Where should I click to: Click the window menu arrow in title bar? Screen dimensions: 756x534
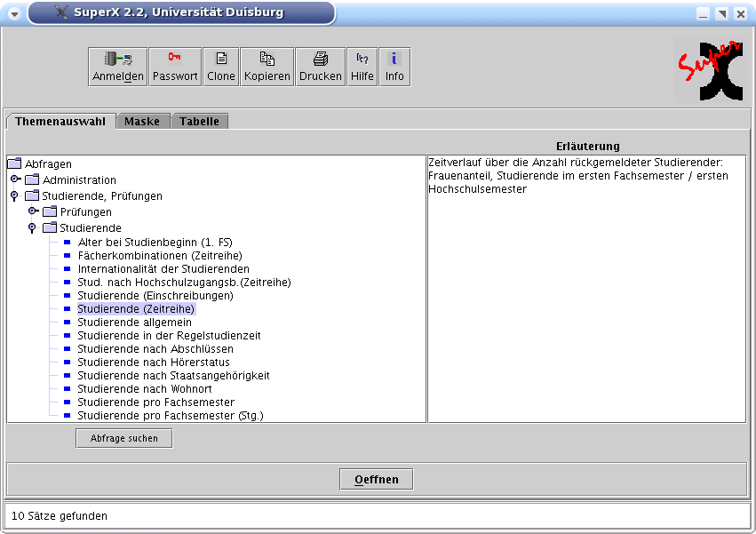pos(14,13)
